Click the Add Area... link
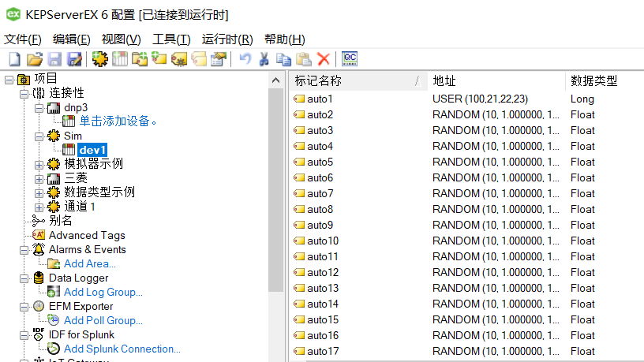Image resolution: width=644 pixels, height=362 pixels. pyautogui.click(x=90, y=263)
